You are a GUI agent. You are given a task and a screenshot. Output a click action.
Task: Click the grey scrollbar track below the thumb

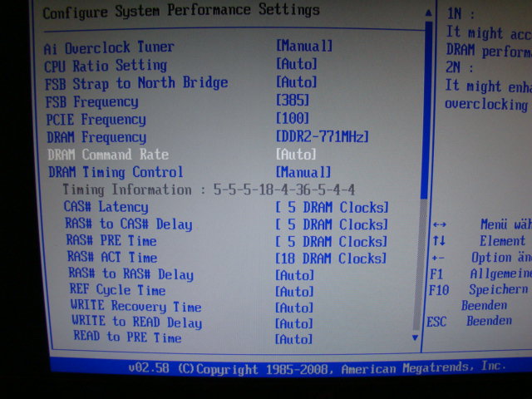(x=419, y=264)
